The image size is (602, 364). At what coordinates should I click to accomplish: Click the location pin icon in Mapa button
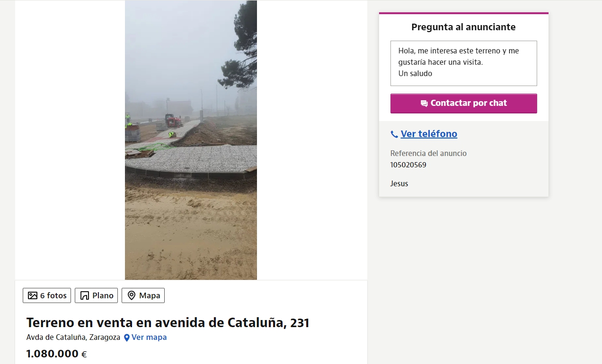[132, 295]
